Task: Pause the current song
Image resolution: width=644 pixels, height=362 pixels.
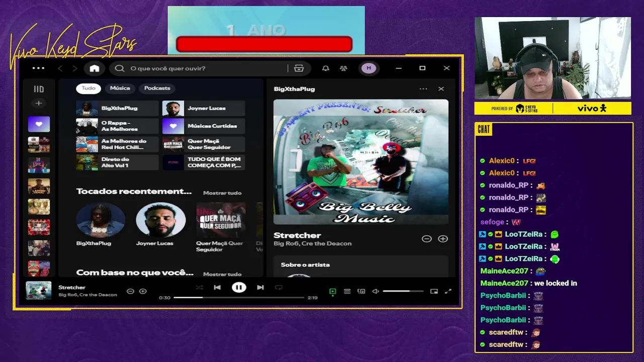Action: [239, 288]
